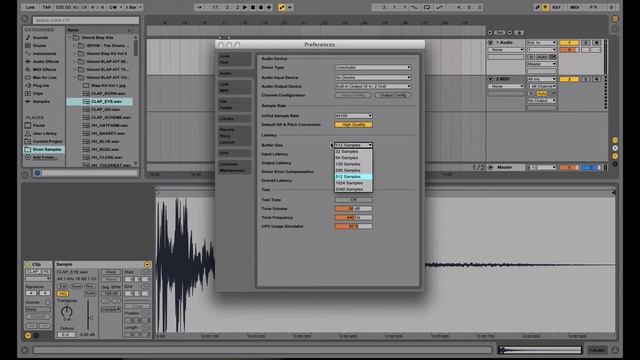Viewport: 640px width, 360px height.
Task: Click the Buffer Size dropdown box
Action: (353, 145)
